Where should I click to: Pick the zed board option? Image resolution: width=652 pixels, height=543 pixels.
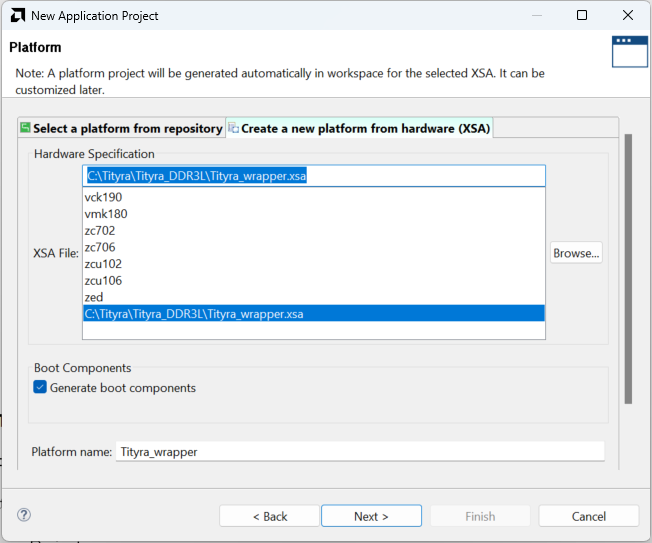pyautogui.click(x=94, y=297)
